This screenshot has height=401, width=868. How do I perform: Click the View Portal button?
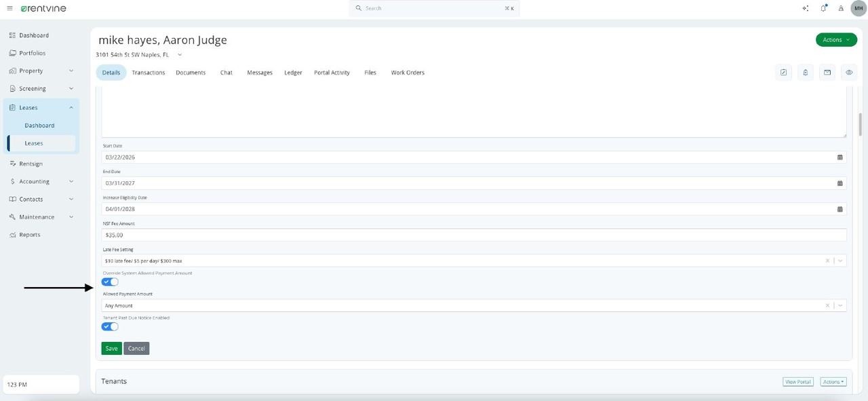(x=798, y=382)
